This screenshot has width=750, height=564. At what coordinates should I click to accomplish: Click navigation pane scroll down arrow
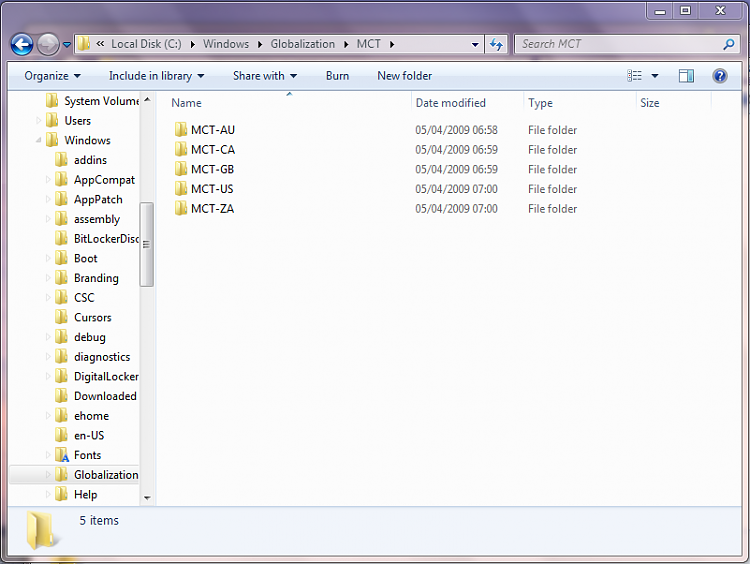pyautogui.click(x=147, y=498)
